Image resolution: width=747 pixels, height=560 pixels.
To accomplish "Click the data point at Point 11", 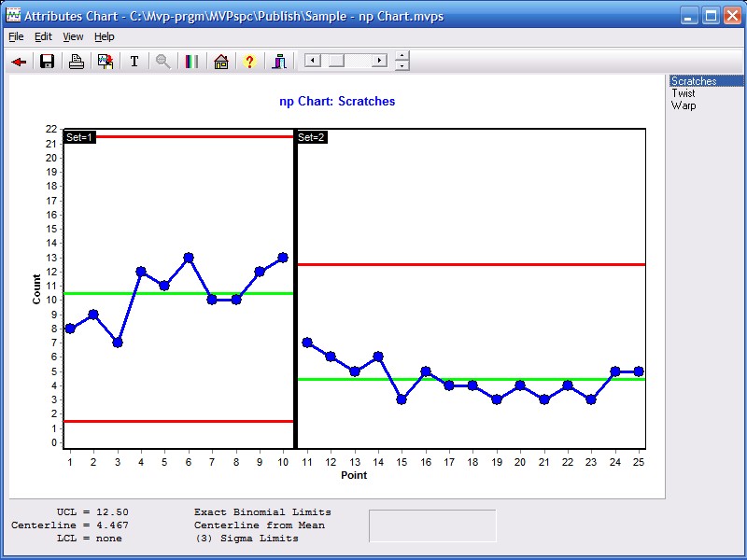I will pos(307,343).
